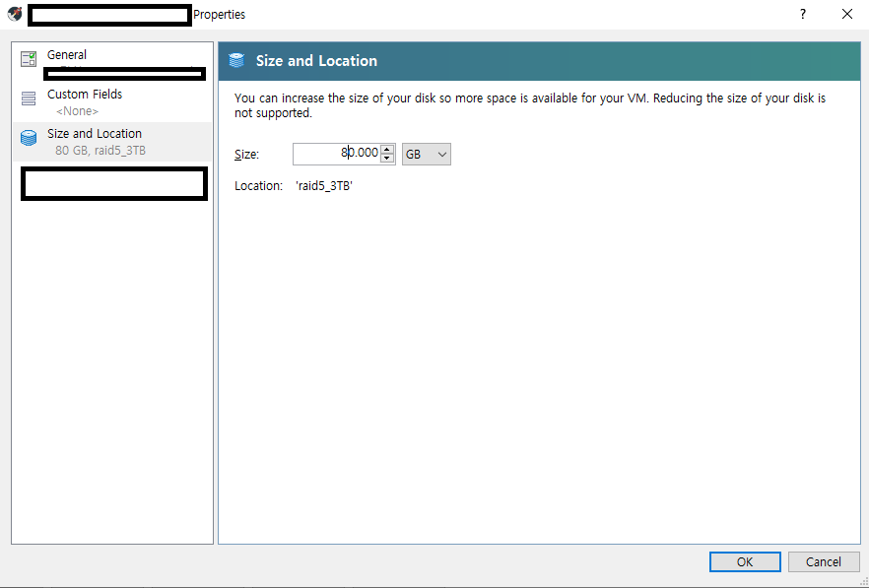869x588 pixels.
Task: Open the General properties tab
Action: [112, 63]
